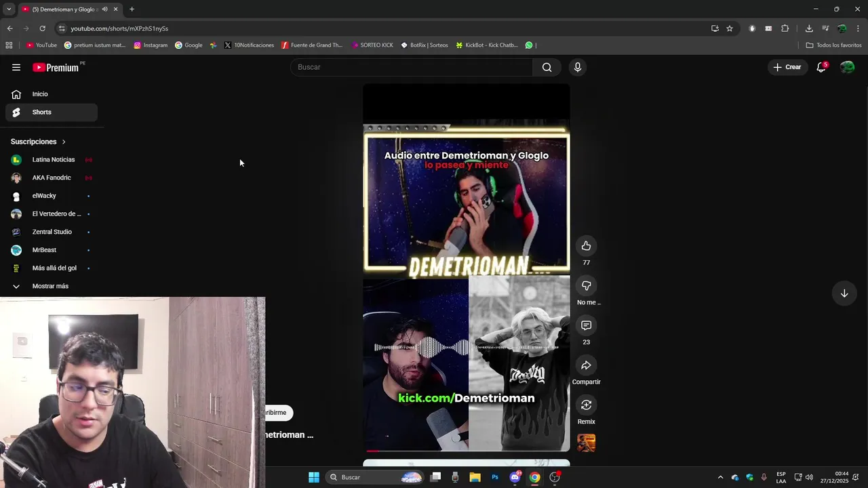Screen dimensions: 868x488
Task: Open Suscripciones section chevron
Action: click(64, 142)
